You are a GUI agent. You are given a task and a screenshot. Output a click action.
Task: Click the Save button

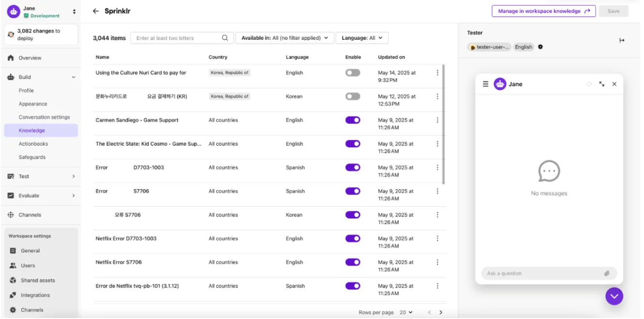[x=613, y=11]
